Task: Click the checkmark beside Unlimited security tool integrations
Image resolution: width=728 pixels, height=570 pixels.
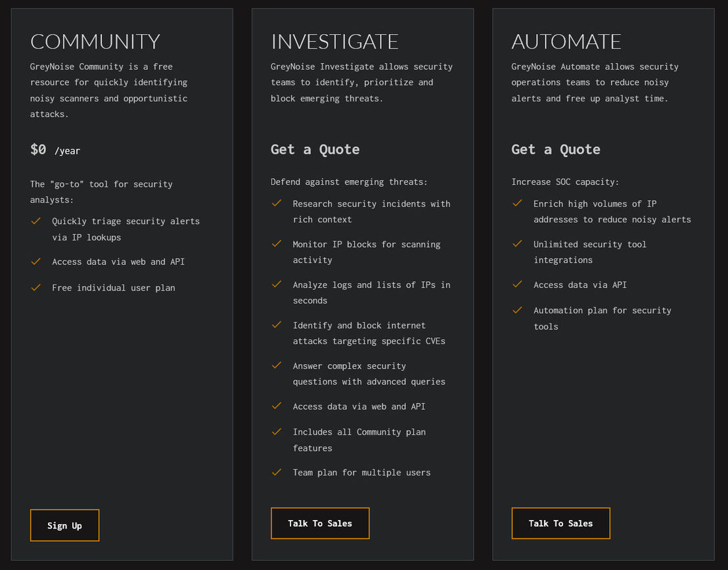Action: click(517, 243)
